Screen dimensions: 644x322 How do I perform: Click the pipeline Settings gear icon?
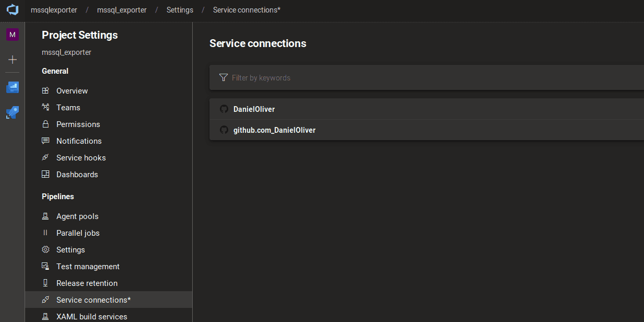tap(45, 250)
